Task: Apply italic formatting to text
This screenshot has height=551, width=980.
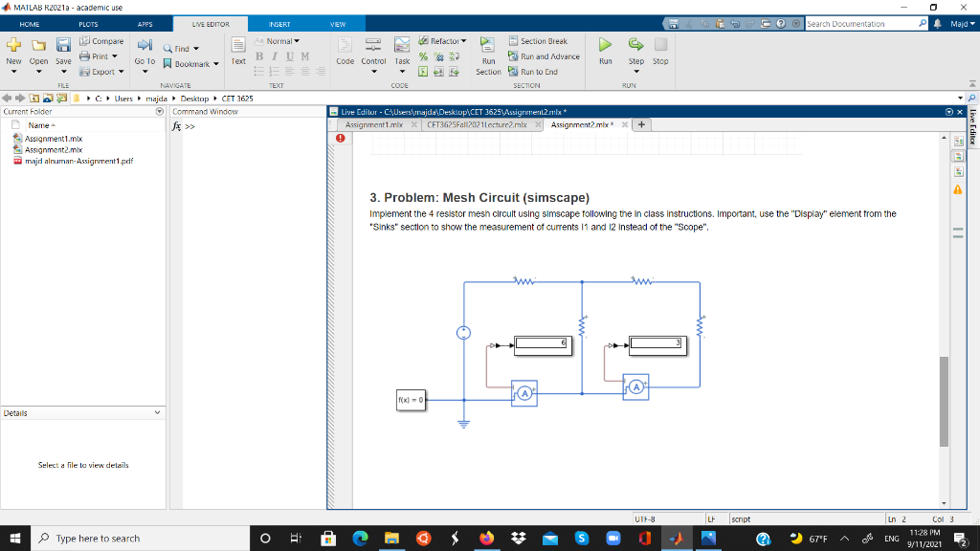Action: pyautogui.click(x=275, y=55)
